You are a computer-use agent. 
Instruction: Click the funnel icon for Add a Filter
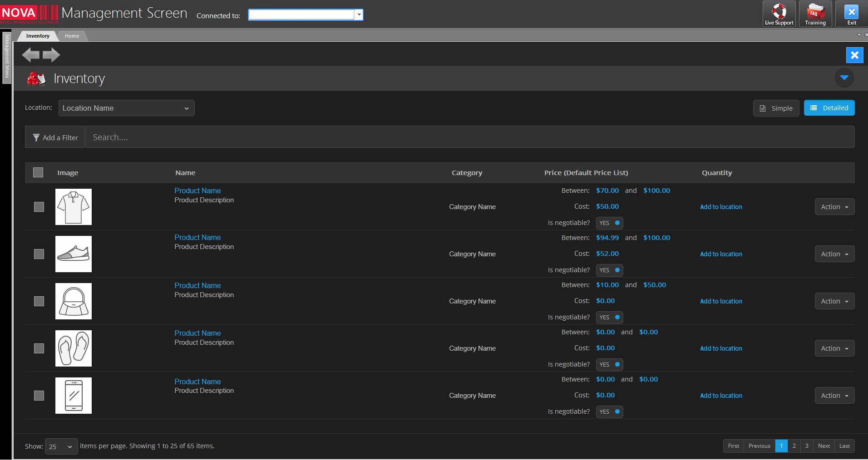tap(36, 137)
